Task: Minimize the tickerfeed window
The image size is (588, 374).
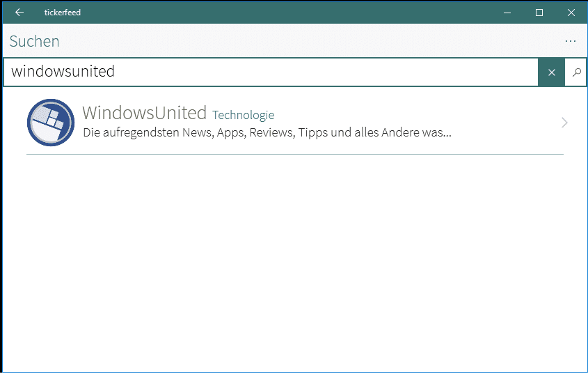Action: (507, 13)
